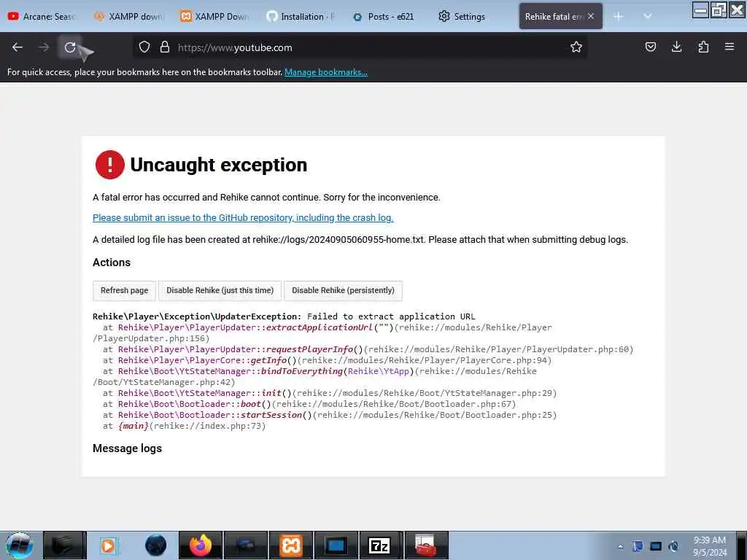
Task: Open the Manage bookmarks link
Action: pyautogui.click(x=326, y=72)
